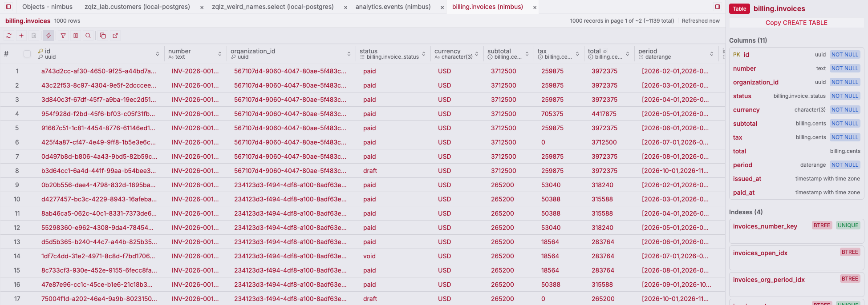868x305 pixels.
Task: Select the paid_at column in details panel
Action: 796,193
